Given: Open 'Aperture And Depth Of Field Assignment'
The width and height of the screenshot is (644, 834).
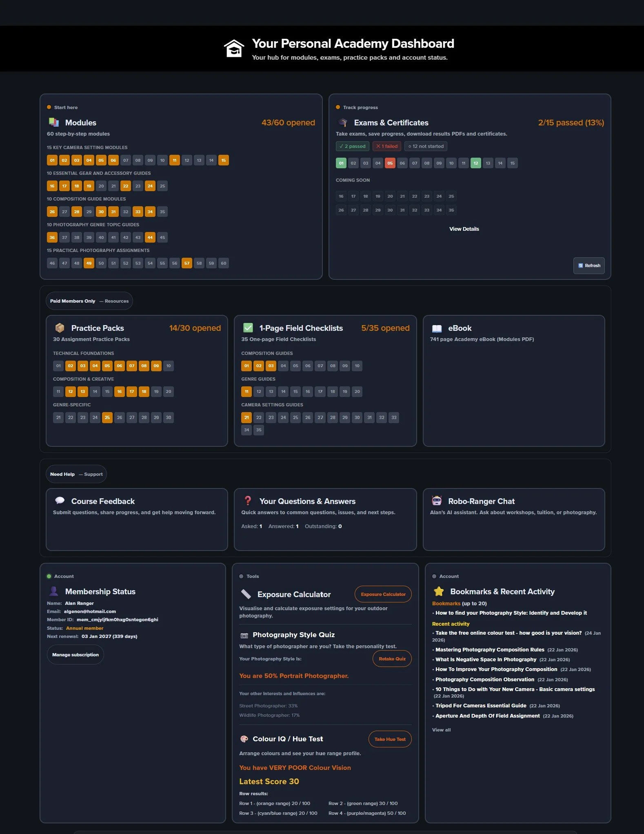Looking at the screenshot, I should [x=488, y=716].
